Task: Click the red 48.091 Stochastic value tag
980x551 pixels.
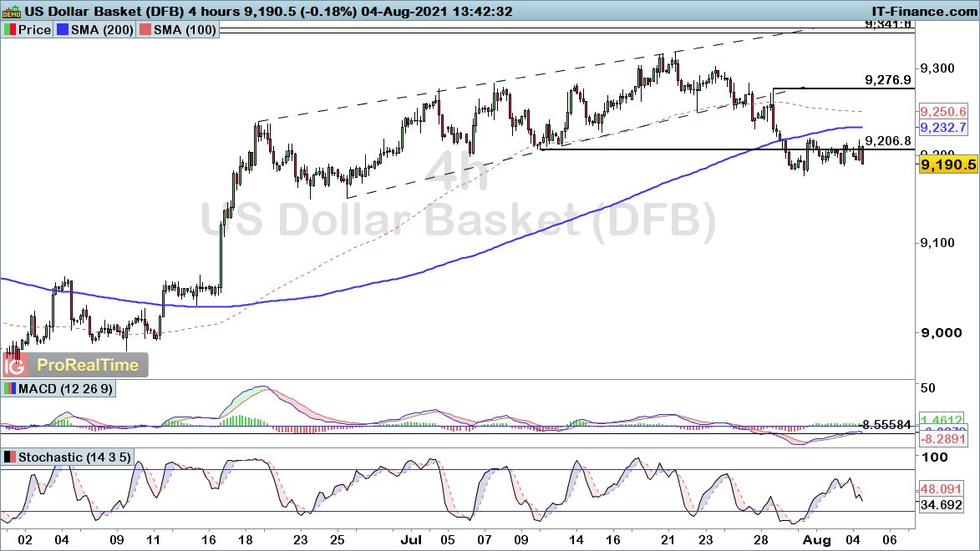Action: [x=942, y=488]
